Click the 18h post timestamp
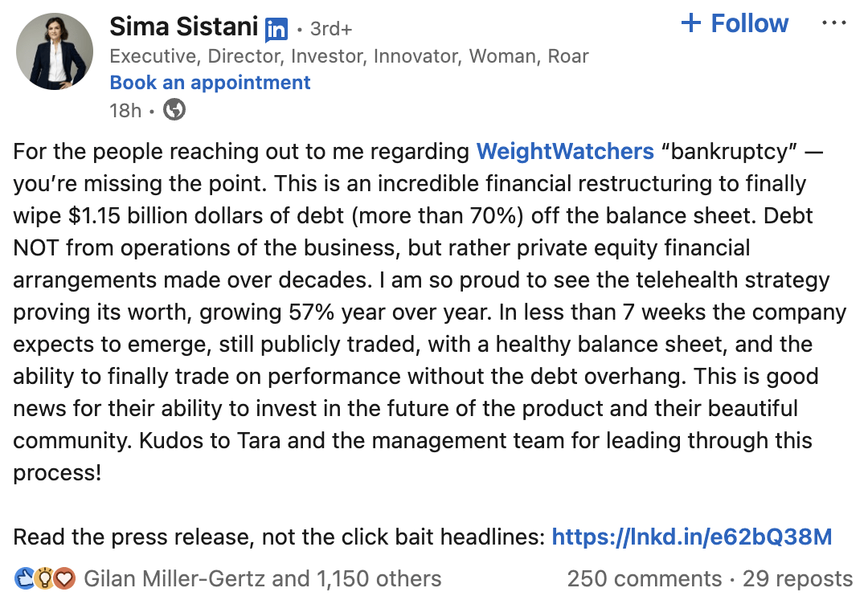Viewport: 868px width, 596px height. click(125, 110)
